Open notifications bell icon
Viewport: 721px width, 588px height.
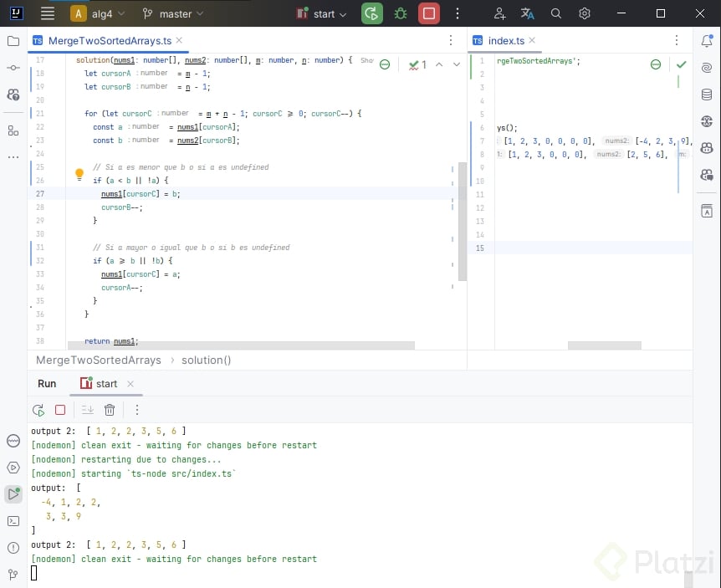click(x=707, y=41)
